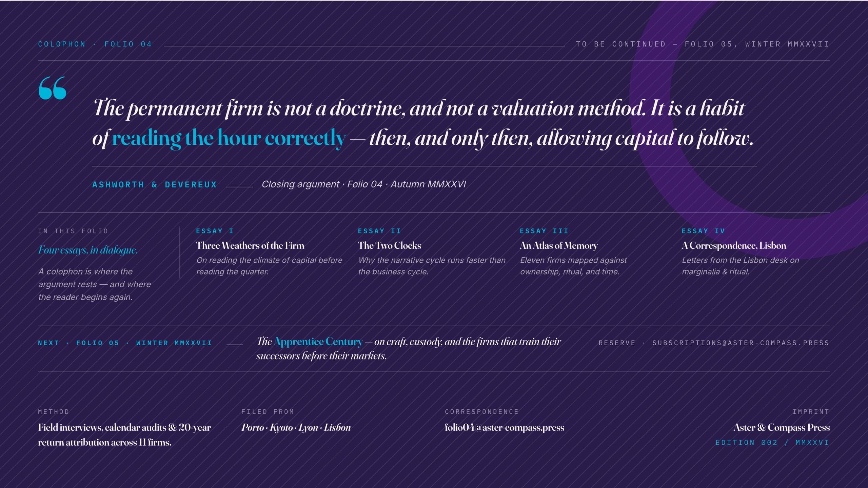Click description 'Why the narrative cycle runs faster'
Screen dimensions: 868x488
coord(432,266)
